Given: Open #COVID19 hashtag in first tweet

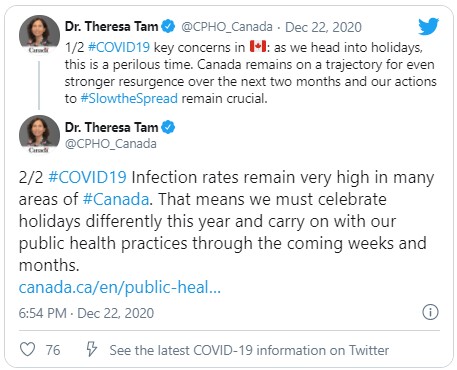Looking at the screenshot, I should (x=119, y=47).
